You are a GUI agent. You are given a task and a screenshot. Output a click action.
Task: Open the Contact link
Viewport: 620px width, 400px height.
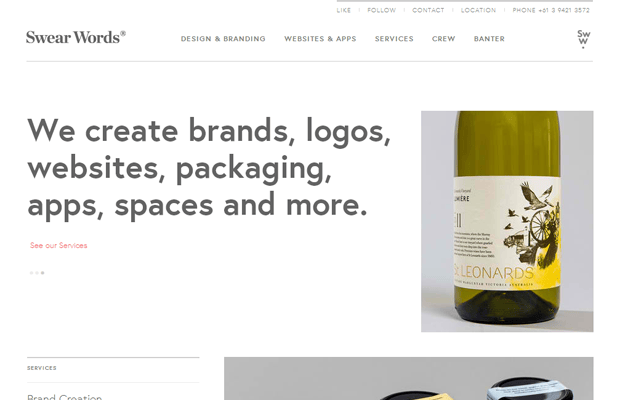(x=428, y=10)
